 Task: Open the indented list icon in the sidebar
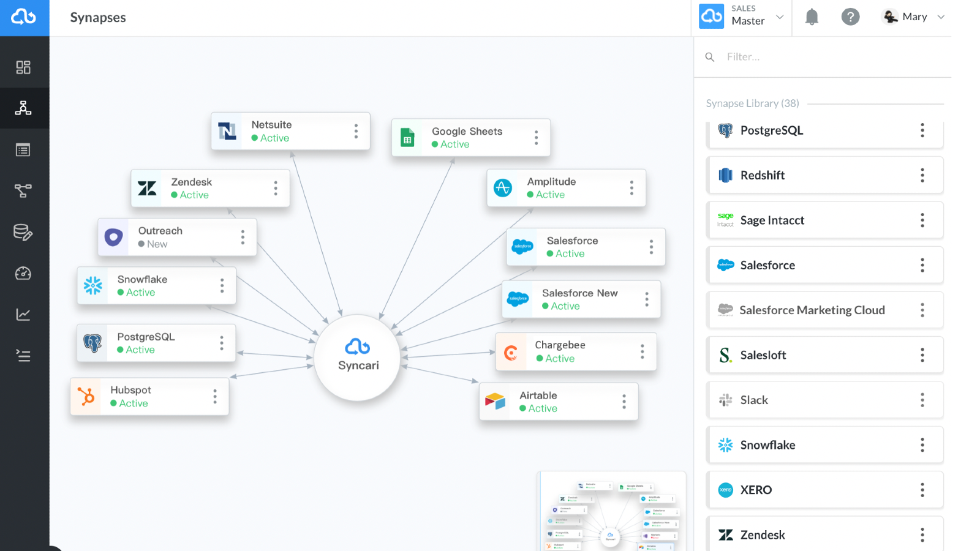coord(23,356)
